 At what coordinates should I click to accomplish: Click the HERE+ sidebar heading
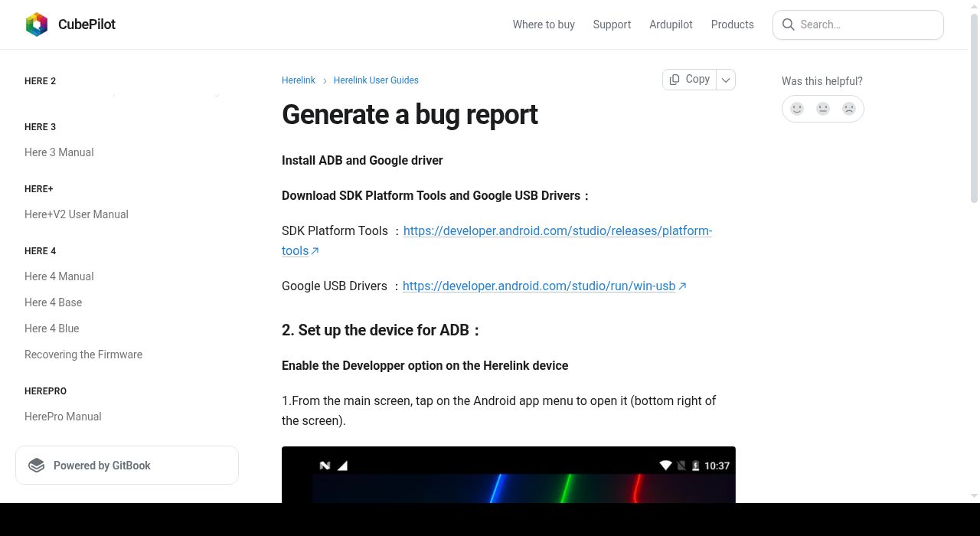point(38,189)
